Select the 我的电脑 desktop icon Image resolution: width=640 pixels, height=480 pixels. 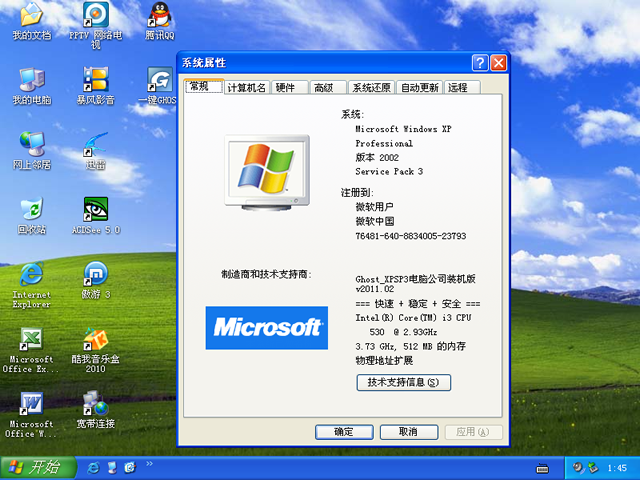tap(32, 86)
